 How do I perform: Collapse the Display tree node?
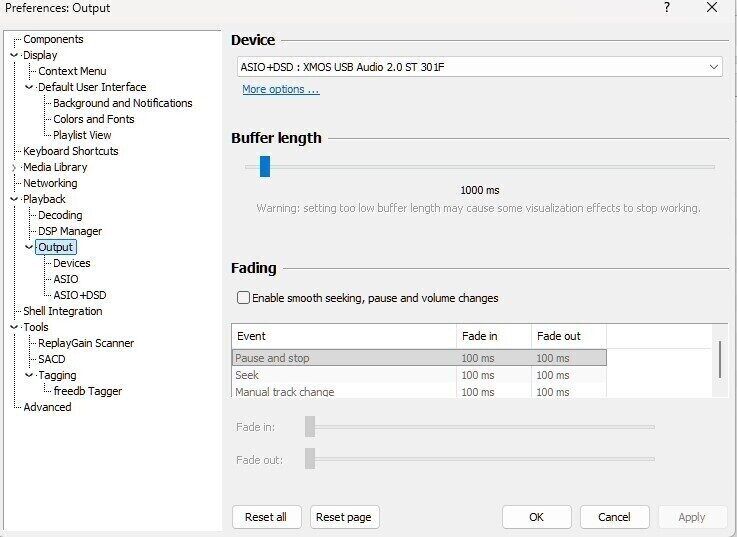click(x=14, y=55)
